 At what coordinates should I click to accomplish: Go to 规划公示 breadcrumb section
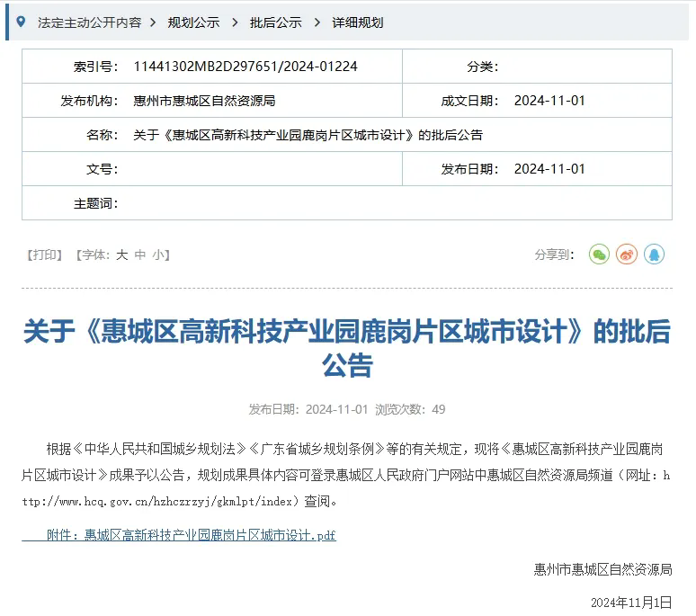pos(193,22)
